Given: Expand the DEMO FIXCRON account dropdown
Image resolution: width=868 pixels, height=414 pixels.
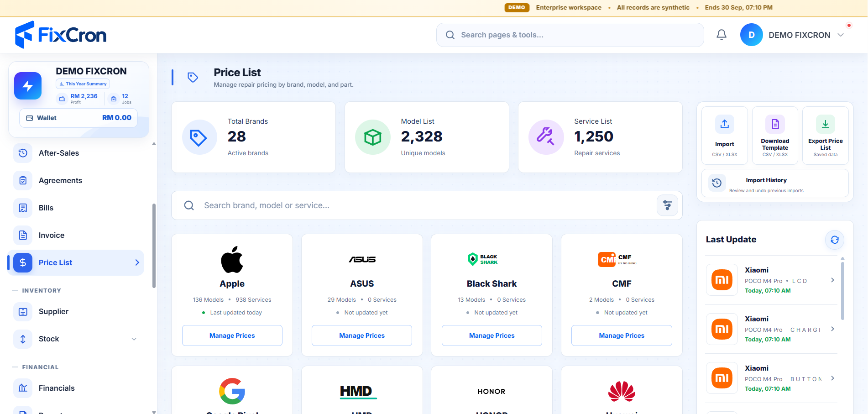Looking at the screenshot, I should tap(841, 35).
